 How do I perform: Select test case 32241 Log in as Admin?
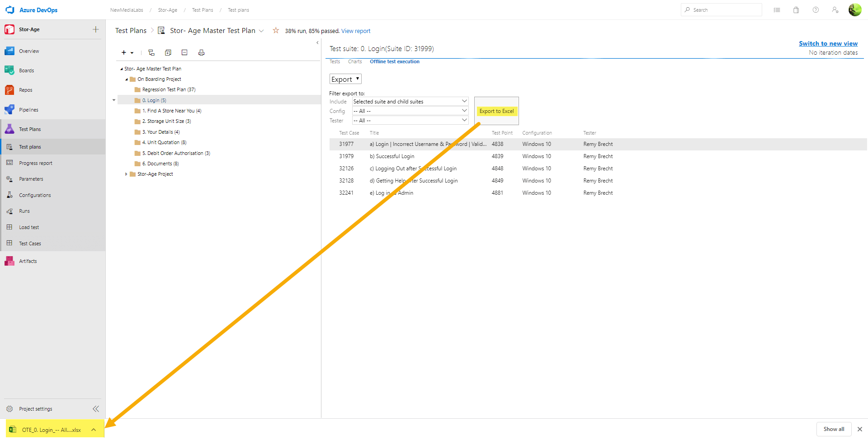coord(598,193)
